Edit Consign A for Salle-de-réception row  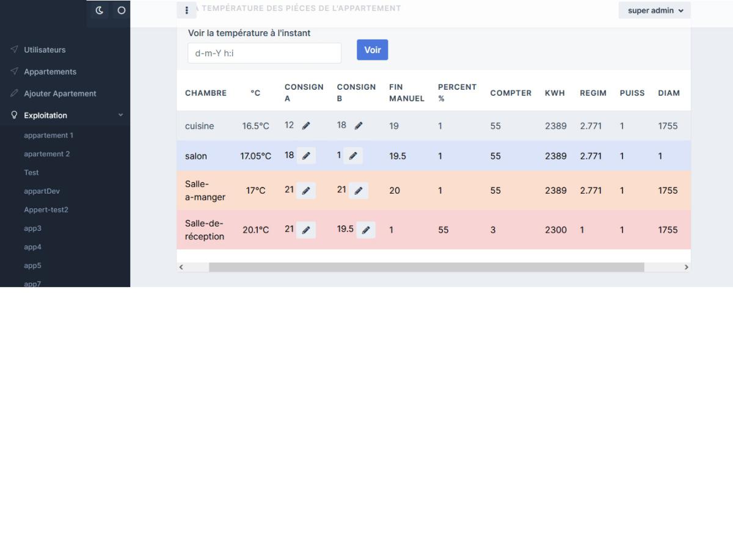pos(306,230)
